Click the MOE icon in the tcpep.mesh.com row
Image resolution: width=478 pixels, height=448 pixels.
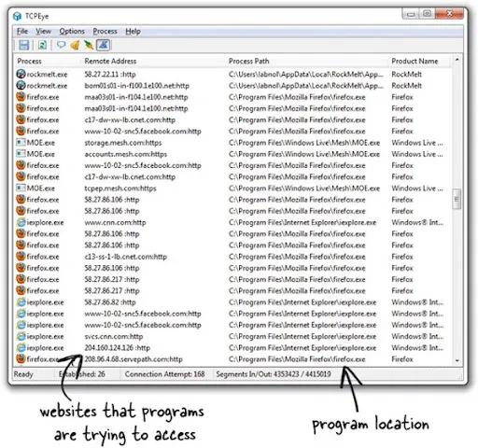[21, 188]
